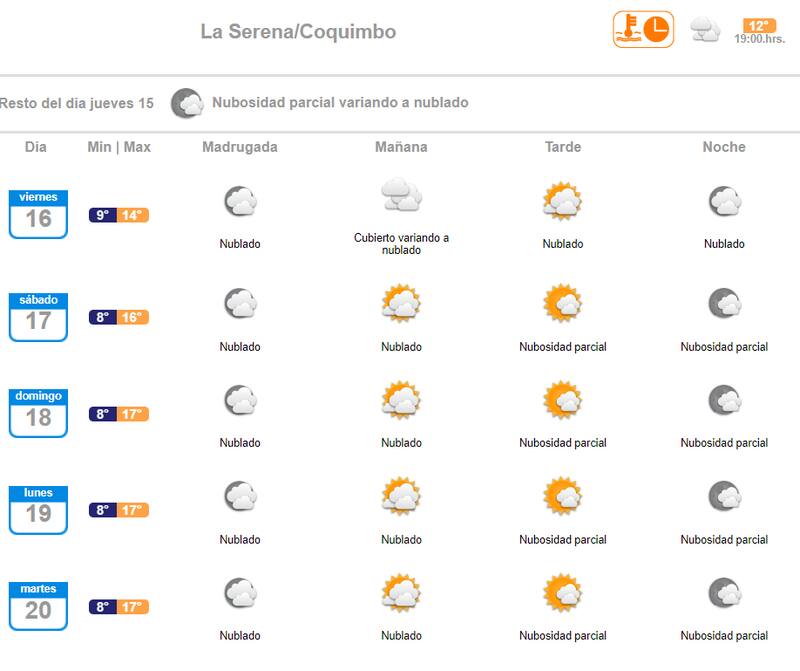Image resolution: width=800 pixels, height=671 pixels.
Task: Click martes 20 Noche partly cloudy icon
Action: click(724, 594)
